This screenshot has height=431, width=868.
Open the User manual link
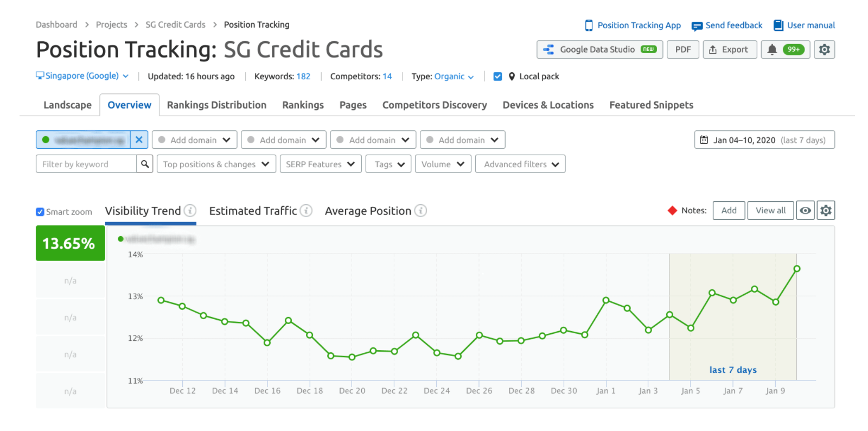coord(804,25)
